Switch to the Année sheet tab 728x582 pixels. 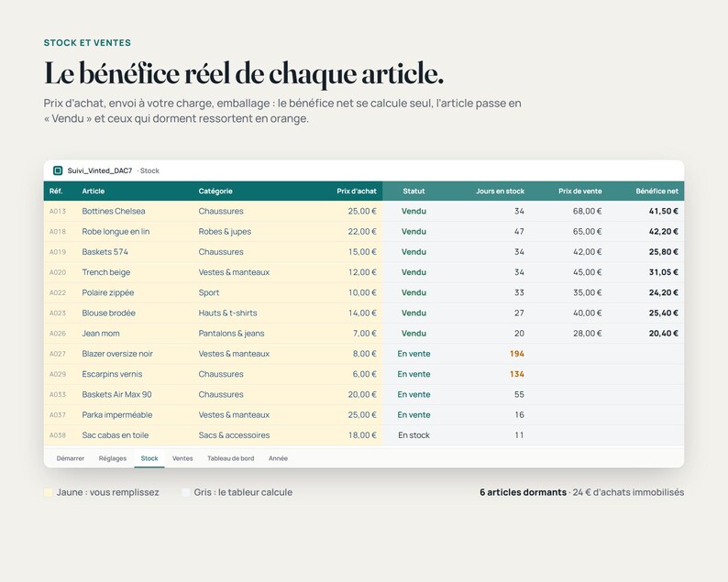(278, 458)
